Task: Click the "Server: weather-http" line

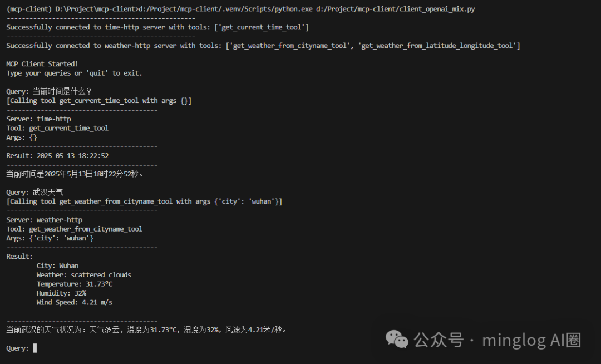Action: point(45,220)
